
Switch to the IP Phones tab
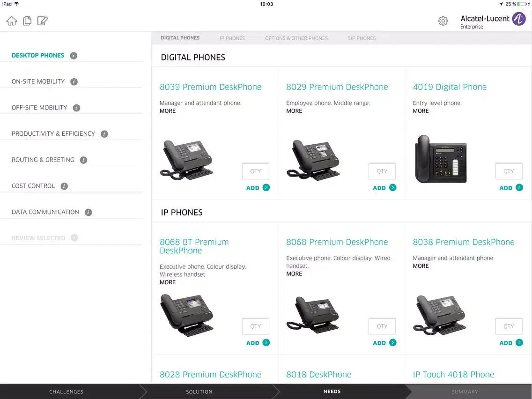click(x=232, y=38)
